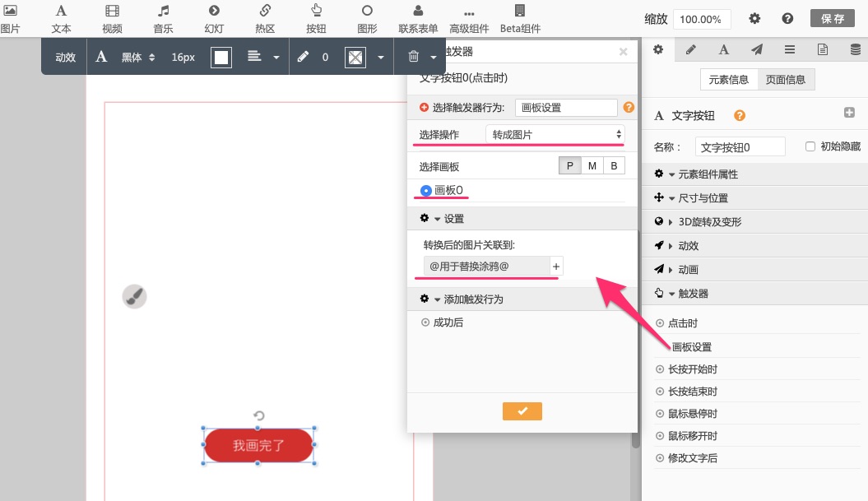Image resolution: width=868 pixels, height=501 pixels.
Task: Enable the 初始隐藏 checkbox
Action: click(810, 146)
